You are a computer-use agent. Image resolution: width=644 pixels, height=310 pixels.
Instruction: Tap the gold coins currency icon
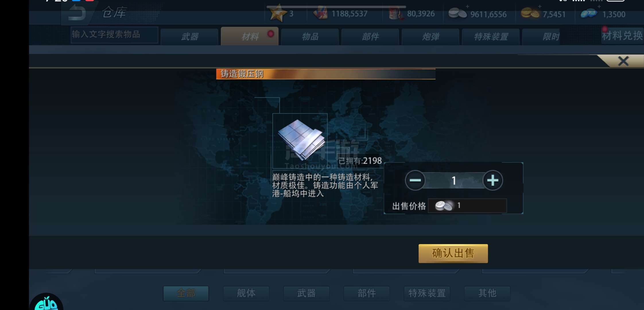tap(530, 13)
